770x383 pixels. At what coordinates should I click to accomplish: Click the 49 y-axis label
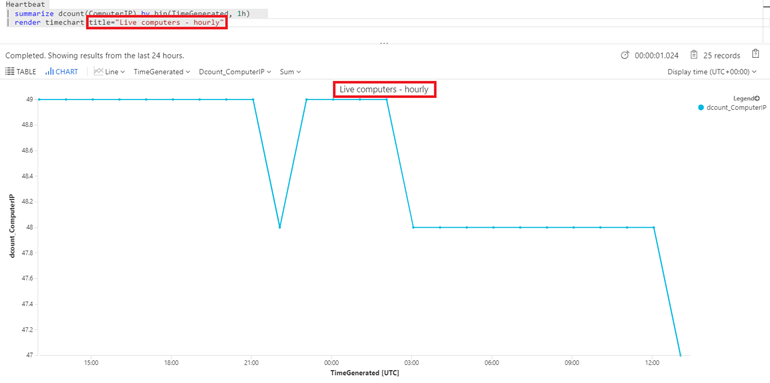point(30,99)
